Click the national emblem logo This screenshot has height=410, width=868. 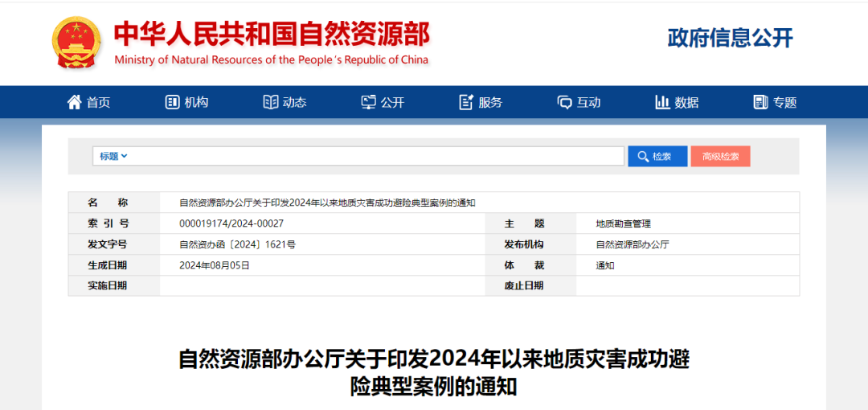(x=77, y=42)
